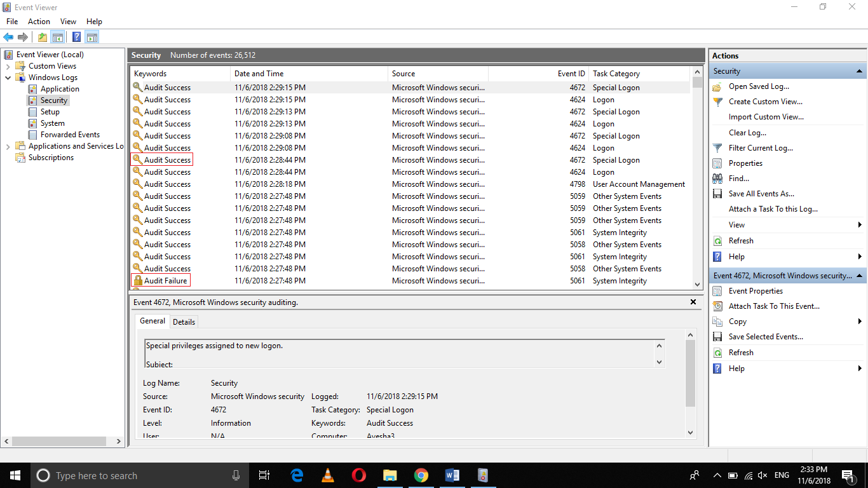Click the Properties icon in the Security actions
The image size is (868, 488).
point(717,163)
